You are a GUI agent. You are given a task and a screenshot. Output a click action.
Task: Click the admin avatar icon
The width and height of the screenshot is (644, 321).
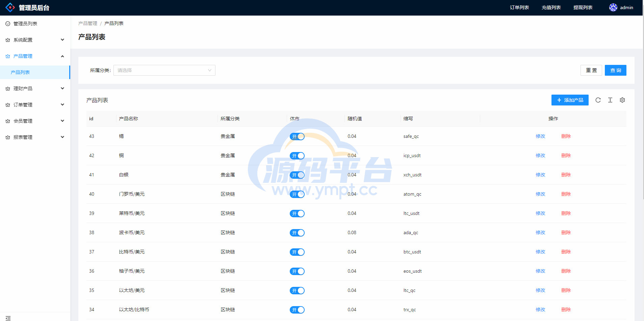tap(613, 7)
